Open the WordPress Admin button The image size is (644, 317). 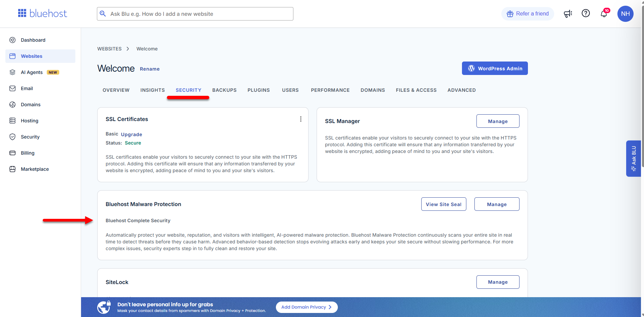(495, 68)
